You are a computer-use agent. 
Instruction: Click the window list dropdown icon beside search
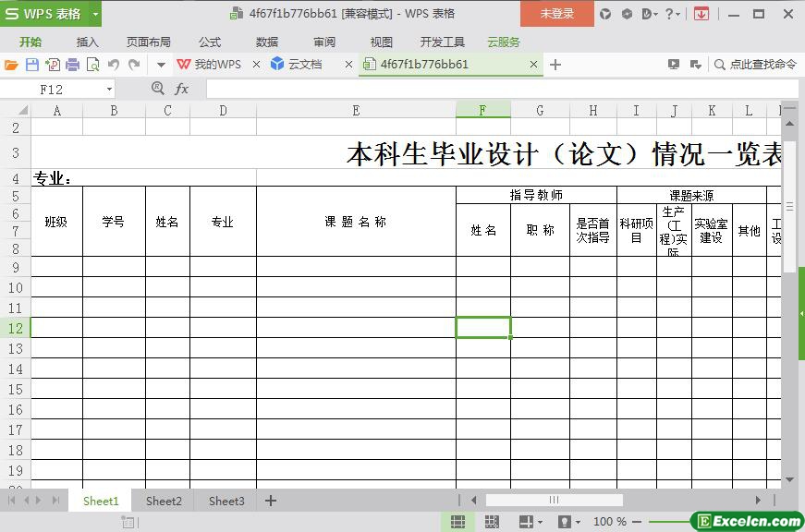[x=696, y=64]
